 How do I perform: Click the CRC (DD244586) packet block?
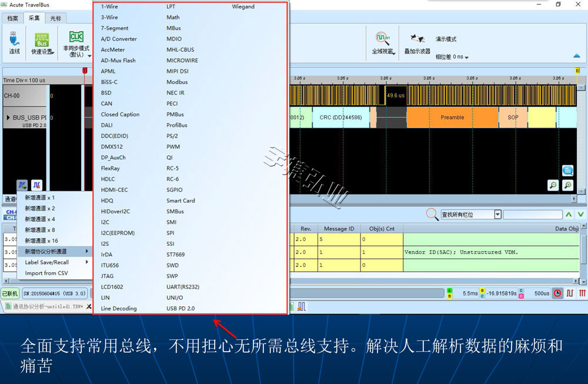point(340,118)
